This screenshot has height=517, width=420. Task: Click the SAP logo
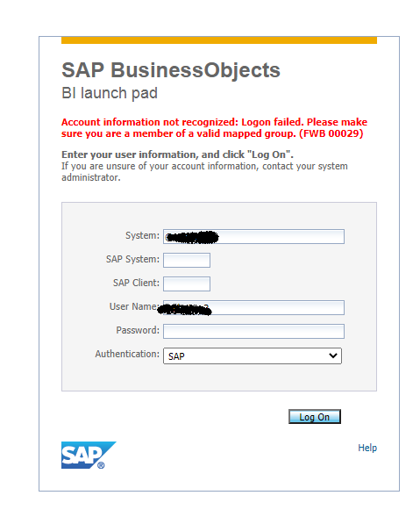[x=89, y=455]
